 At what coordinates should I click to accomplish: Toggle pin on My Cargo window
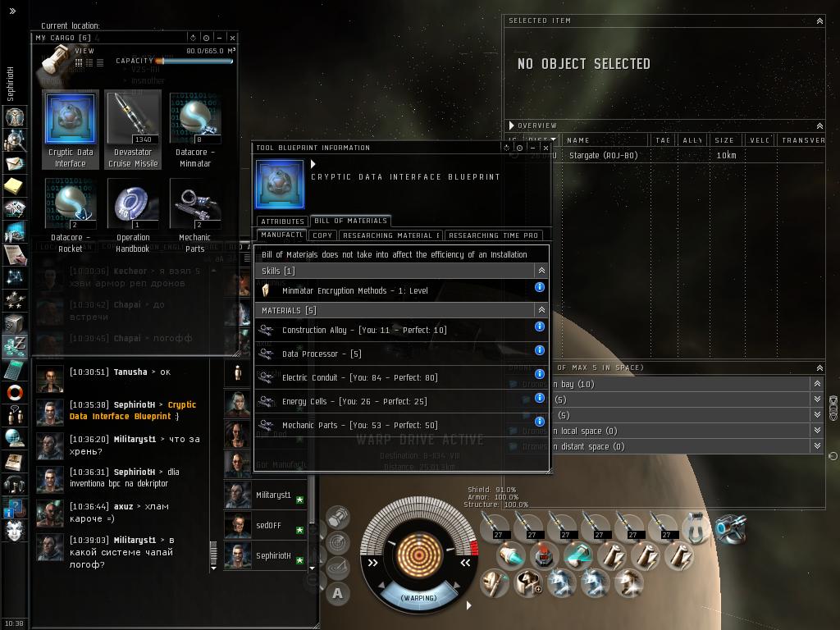tap(206, 38)
